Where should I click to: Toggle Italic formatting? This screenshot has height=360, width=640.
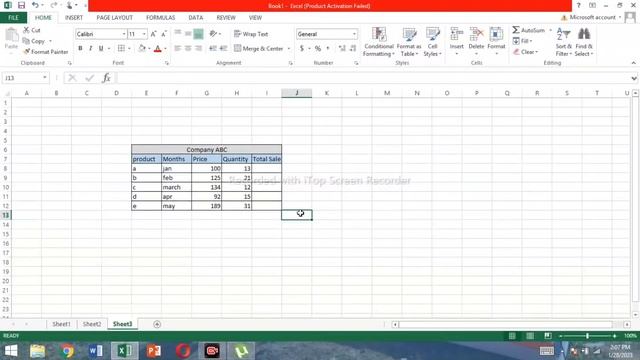click(91, 49)
